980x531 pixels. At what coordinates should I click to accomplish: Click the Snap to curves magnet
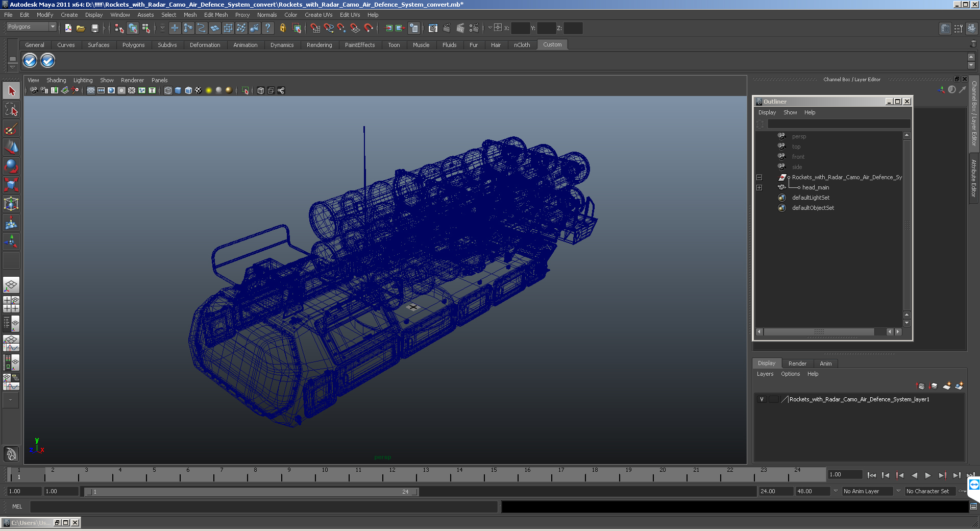point(329,28)
